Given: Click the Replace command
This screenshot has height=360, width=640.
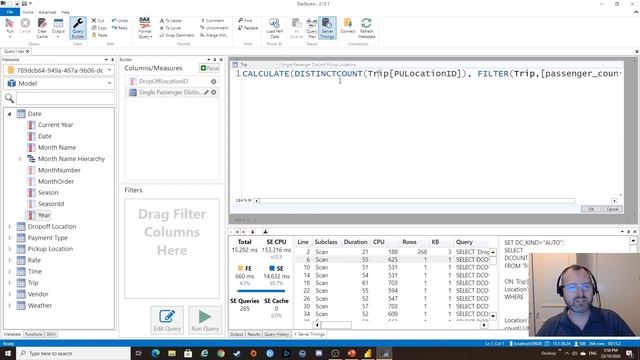Looking at the screenshot, I should click(x=248, y=28).
